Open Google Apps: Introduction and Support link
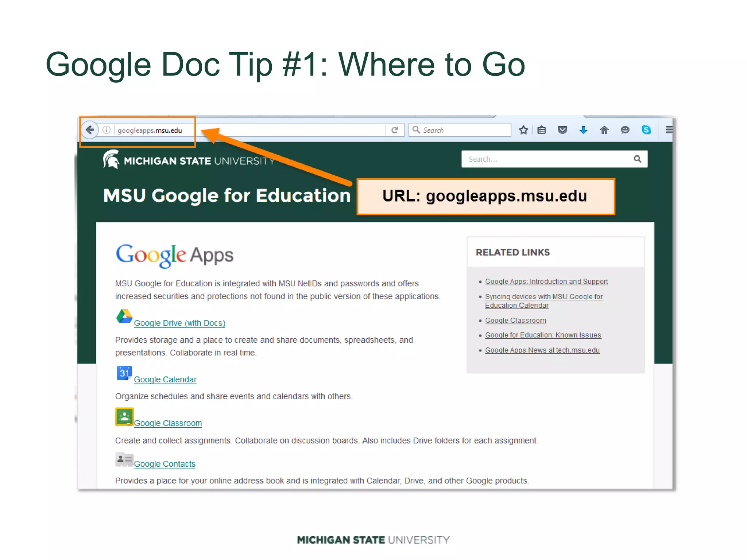The height and width of the screenshot is (560, 747). [546, 282]
